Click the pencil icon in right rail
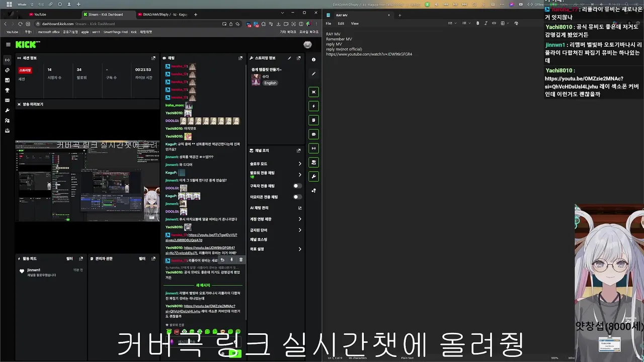The width and height of the screenshot is (644, 362). click(313, 73)
